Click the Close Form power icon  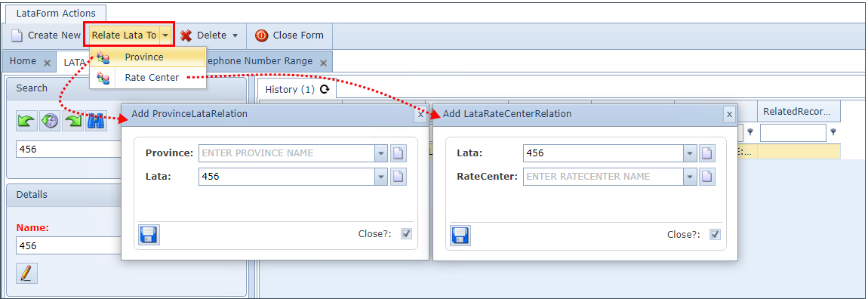pyautogui.click(x=261, y=35)
